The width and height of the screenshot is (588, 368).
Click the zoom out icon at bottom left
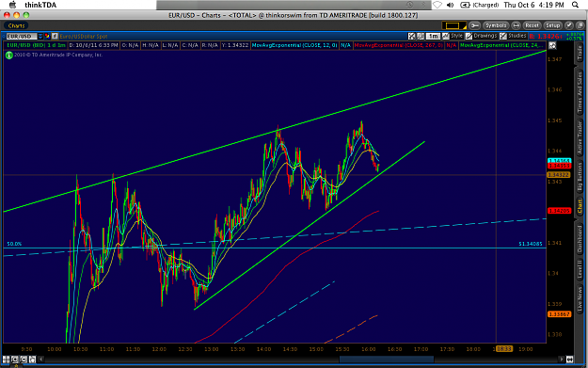[24, 360]
